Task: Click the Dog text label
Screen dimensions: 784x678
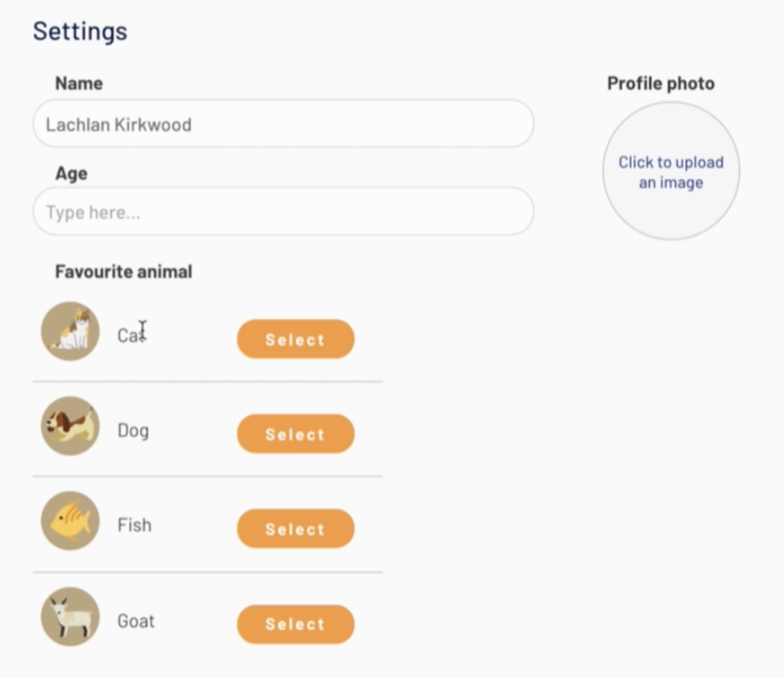Action: [133, 430]
